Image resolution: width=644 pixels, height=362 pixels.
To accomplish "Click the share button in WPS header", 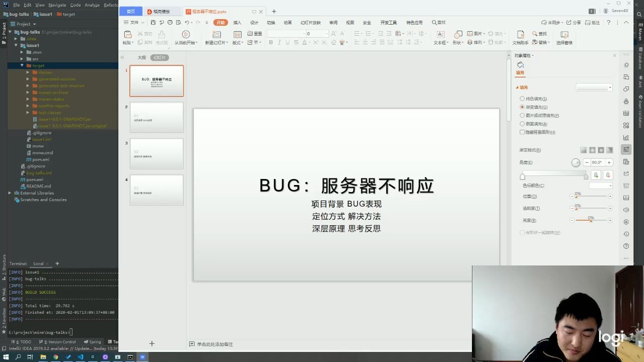I will [x=574, y=23].
